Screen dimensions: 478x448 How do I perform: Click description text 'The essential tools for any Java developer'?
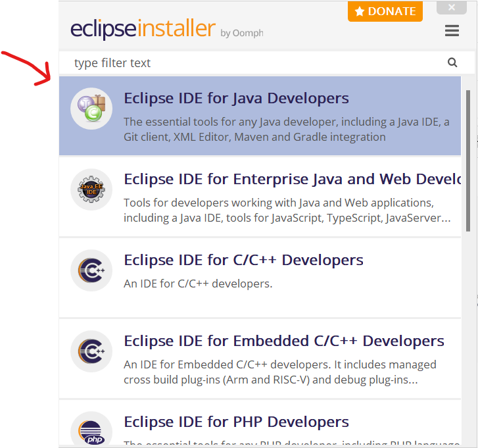tap(287, 130)
